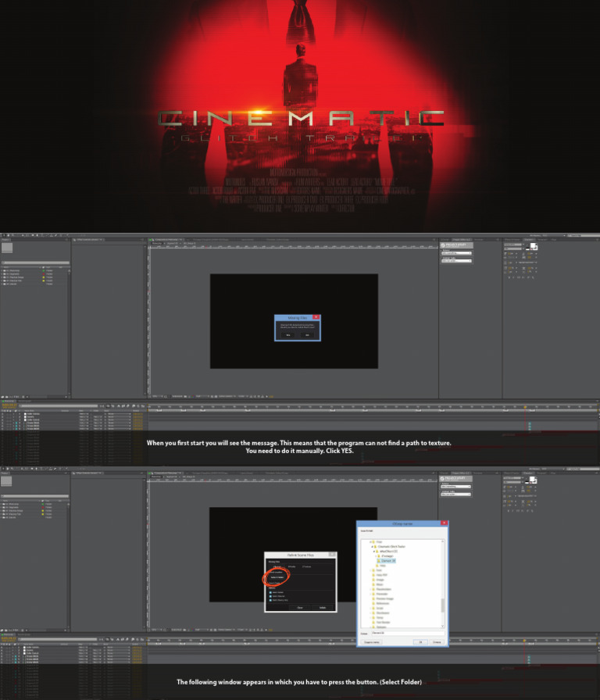
Task: Select the Help PDF folder in browser
Action: point(380,575)
